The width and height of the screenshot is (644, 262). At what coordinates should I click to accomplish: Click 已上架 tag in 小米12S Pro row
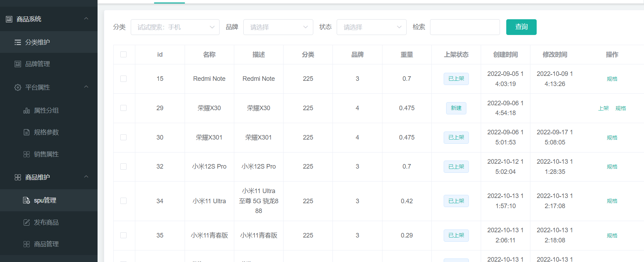[456, 167]
